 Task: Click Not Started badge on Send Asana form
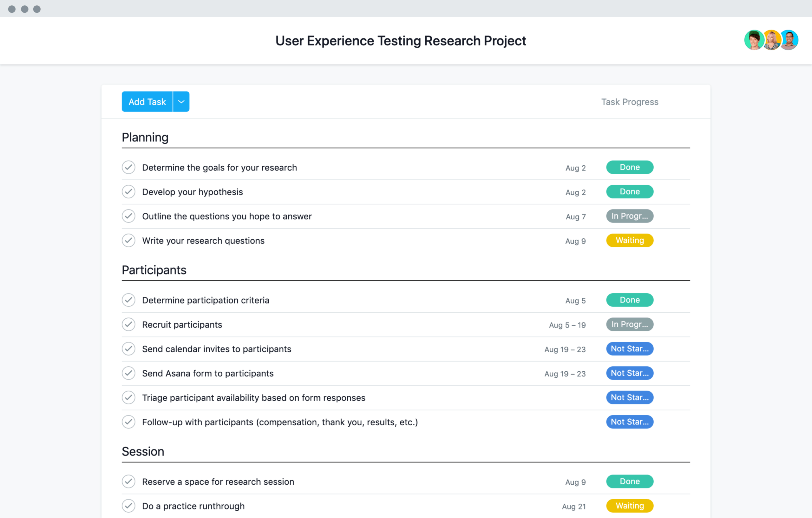coord(629,372)
